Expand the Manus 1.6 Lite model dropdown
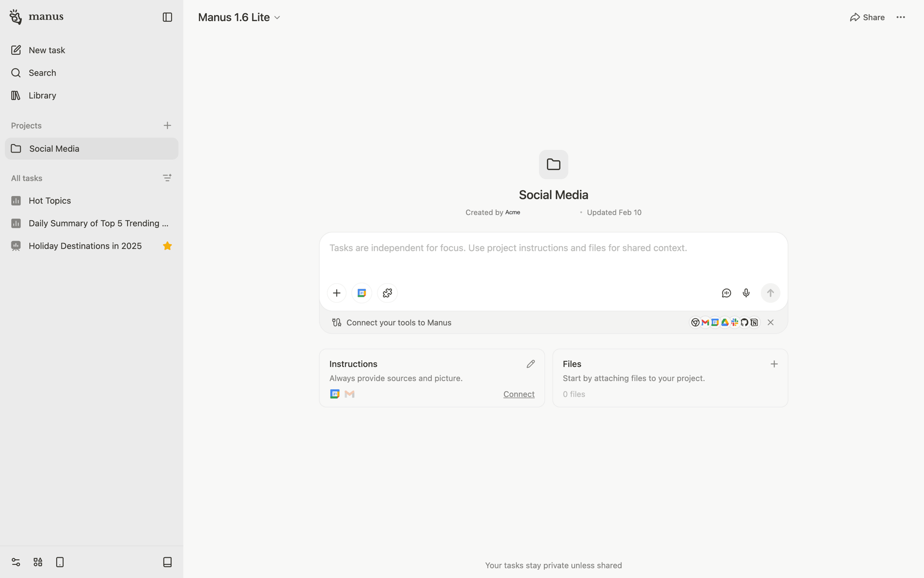Screen dimensions: 924x578 click(x=239, y=17)
